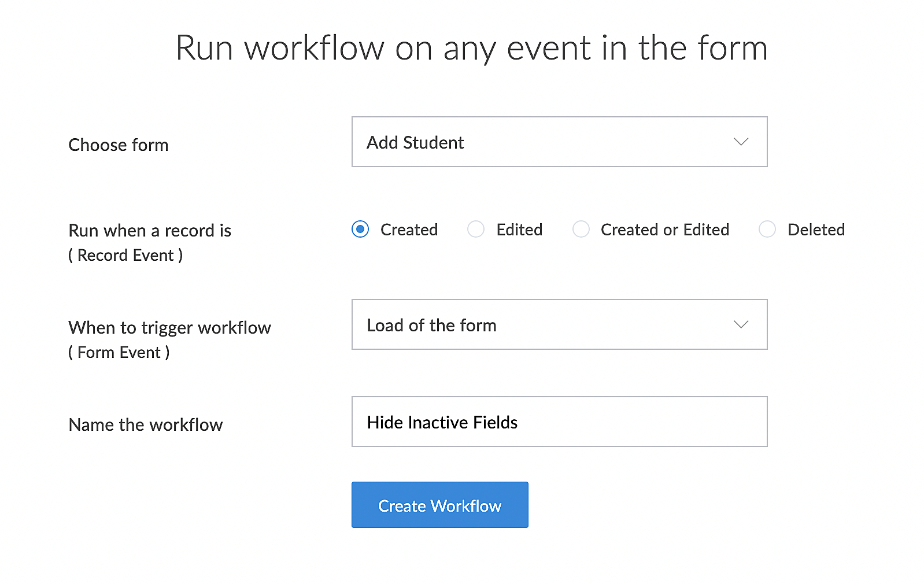Focus the workflow name field 'Hide Inactive Fields'
The width and height of the screenshot is (924, 584).
point(559,422)
